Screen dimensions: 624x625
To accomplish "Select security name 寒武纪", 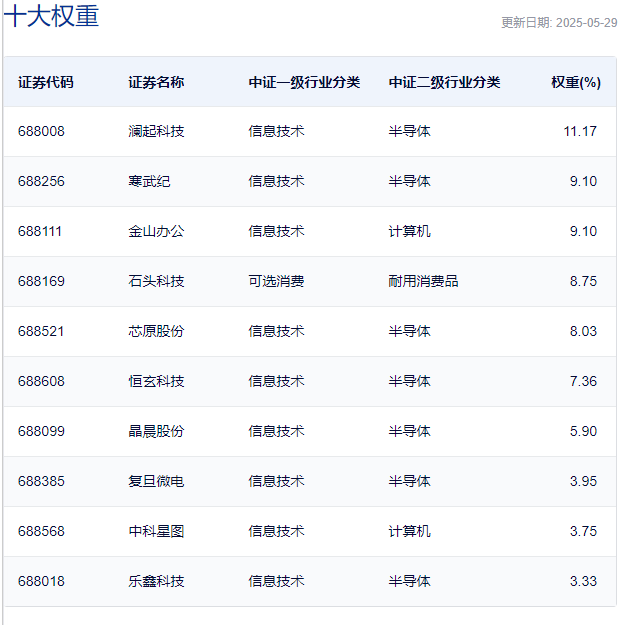I will tap(149, 181).
